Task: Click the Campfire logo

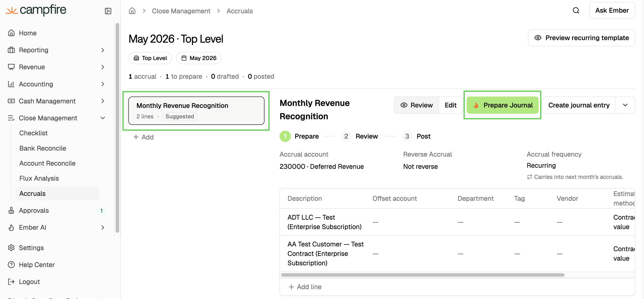Action: (36, 10)
